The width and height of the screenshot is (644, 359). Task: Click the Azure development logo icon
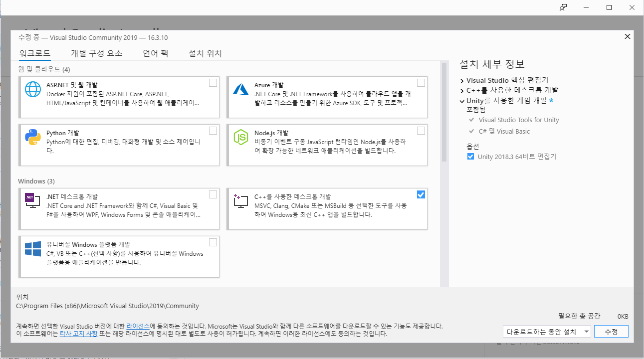point(241,89)
